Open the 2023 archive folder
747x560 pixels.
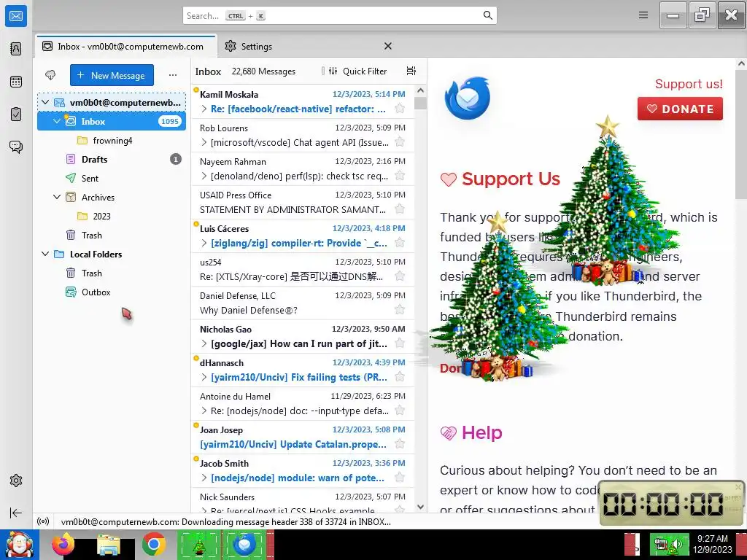112,216
